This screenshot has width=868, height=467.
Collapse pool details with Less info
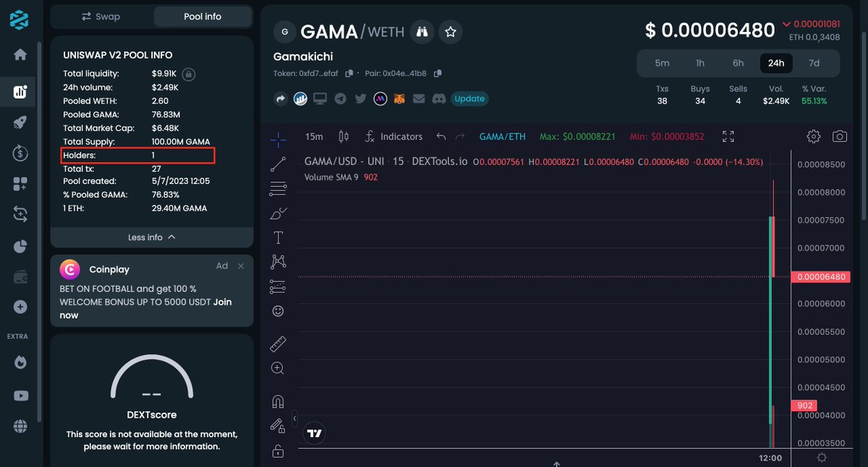(152, 237)
